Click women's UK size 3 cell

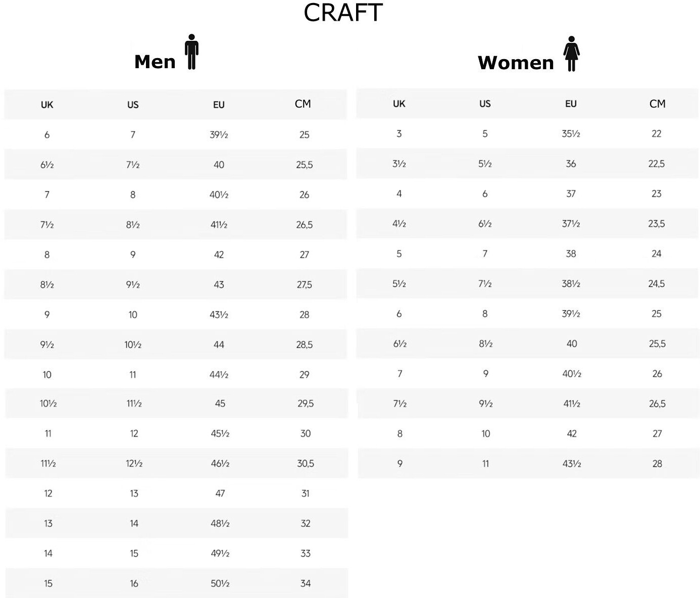click(399, 134)
